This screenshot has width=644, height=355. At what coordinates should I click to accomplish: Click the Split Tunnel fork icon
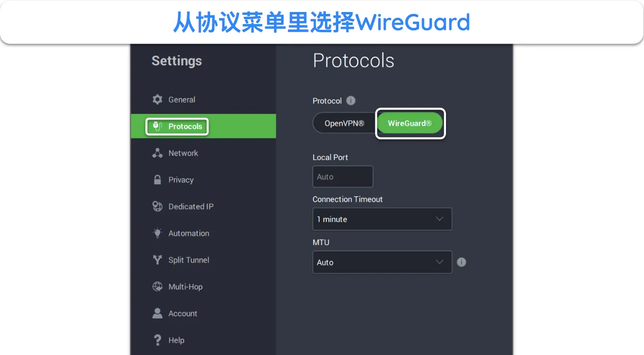[157, 260]
